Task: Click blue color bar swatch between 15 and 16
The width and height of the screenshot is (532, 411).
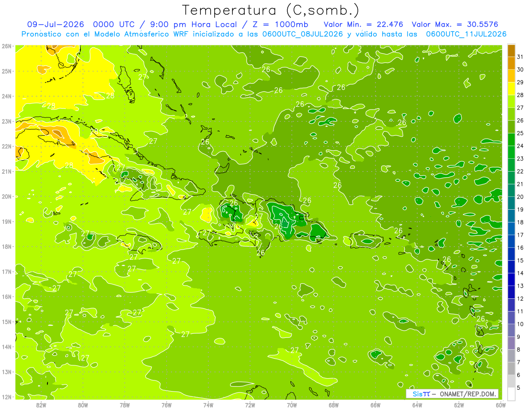Action: pos(511,254)
